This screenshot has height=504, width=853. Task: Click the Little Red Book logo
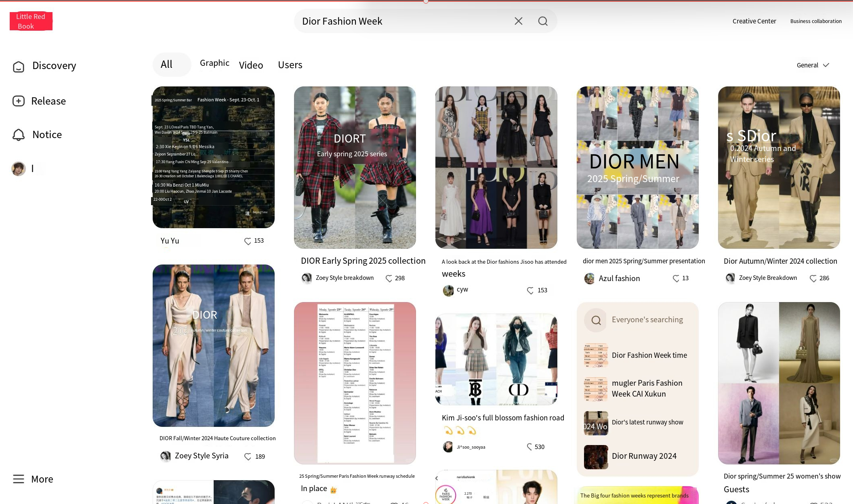[31, 21]
